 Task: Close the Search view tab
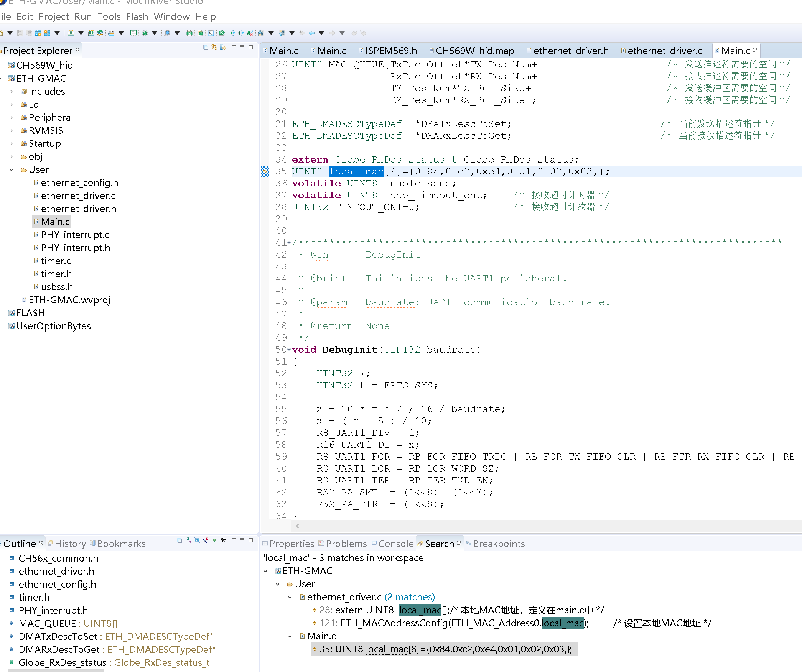point(459,543)
